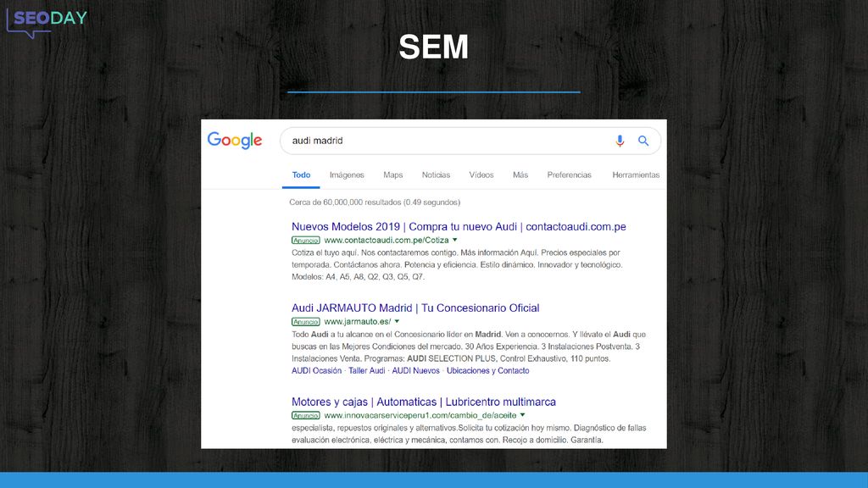868x488 pixels.
Task: Open the Más menu
Action: [x=520, y=175]
